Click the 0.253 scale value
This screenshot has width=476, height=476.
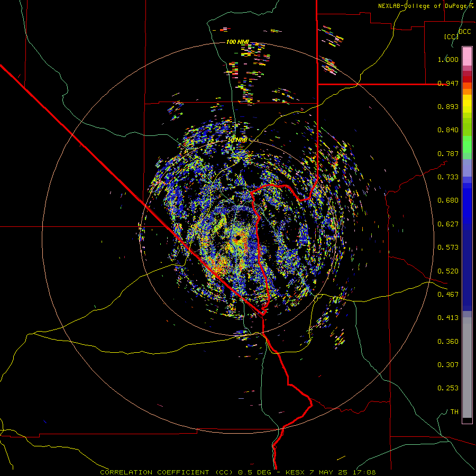(448, 388)
